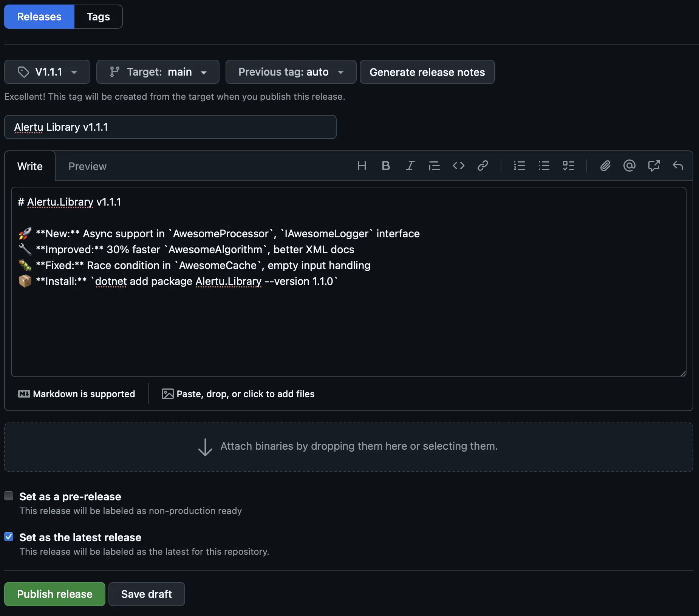Switch to the Preview tab
The width and height of the screenshot is (699, 616).
click(x=87, y=166)
